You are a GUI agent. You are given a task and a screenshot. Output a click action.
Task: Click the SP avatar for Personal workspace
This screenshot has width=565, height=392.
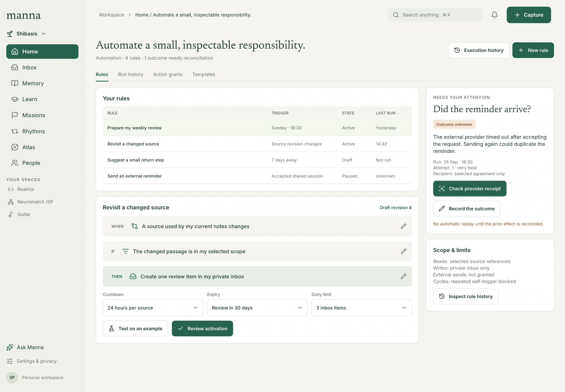tap(12, 377)
